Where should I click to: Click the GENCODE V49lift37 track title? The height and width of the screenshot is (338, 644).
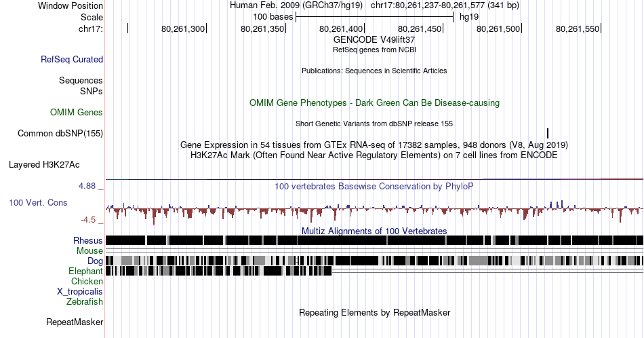click(374, 39)
